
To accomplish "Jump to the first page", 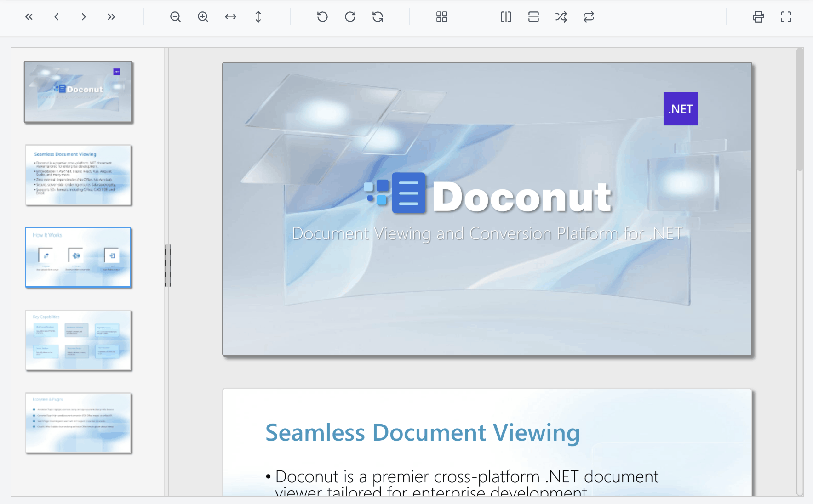I will 29,17.
